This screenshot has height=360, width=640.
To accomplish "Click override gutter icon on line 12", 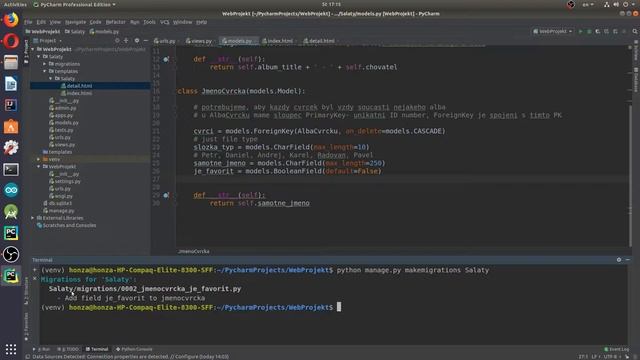I will click(x=166, y=59).
